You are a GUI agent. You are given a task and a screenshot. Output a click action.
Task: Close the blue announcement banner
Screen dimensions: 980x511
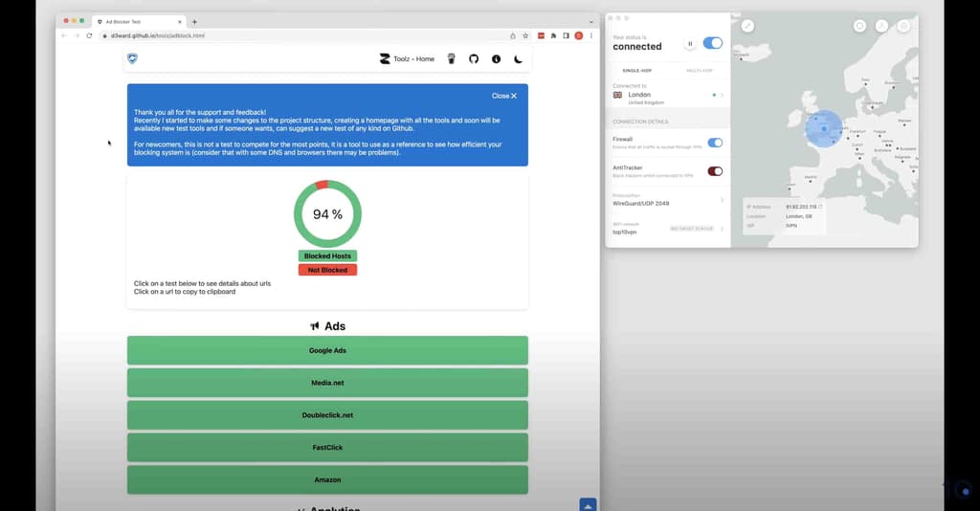click(504, 96)
